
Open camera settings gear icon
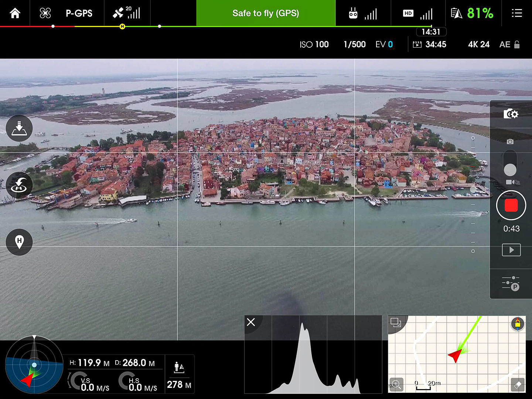click(x=511, y=114)
